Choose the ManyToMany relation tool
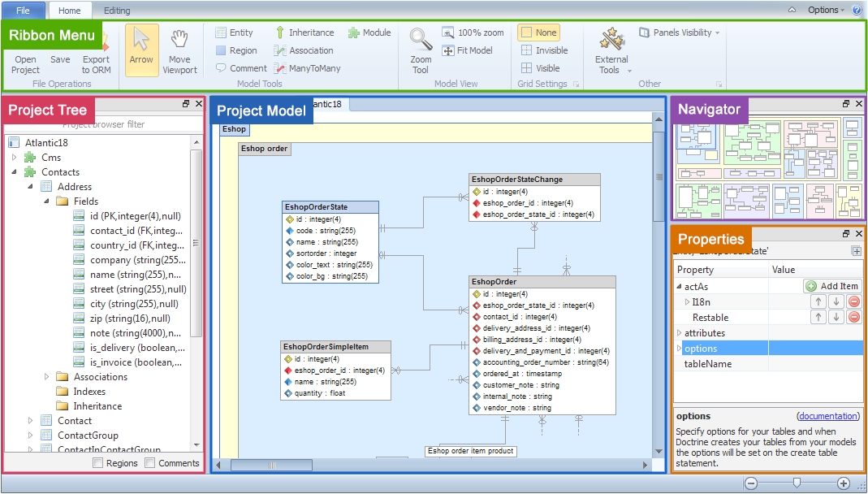Image resolution: width=868 pixels, height=494 pixels. (x=307, y=68)
